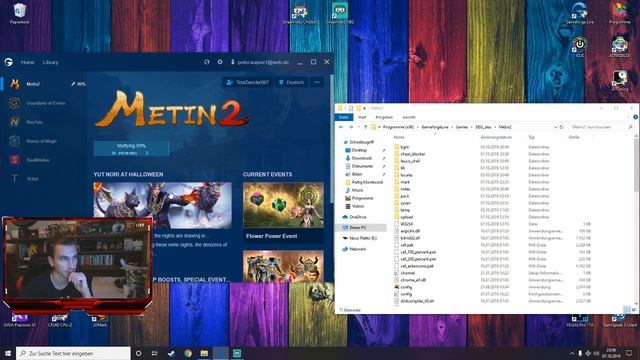Open the second current event thumbnail
This screenshot has width=640, height=360.
[x=283, y=266]
